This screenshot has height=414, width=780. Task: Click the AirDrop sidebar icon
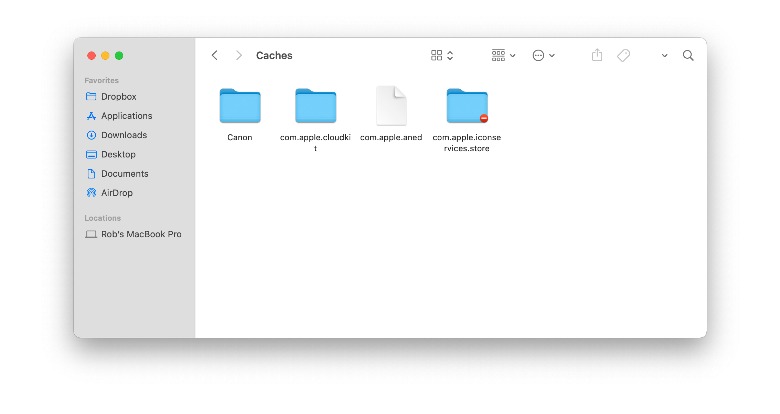(91, 193)
